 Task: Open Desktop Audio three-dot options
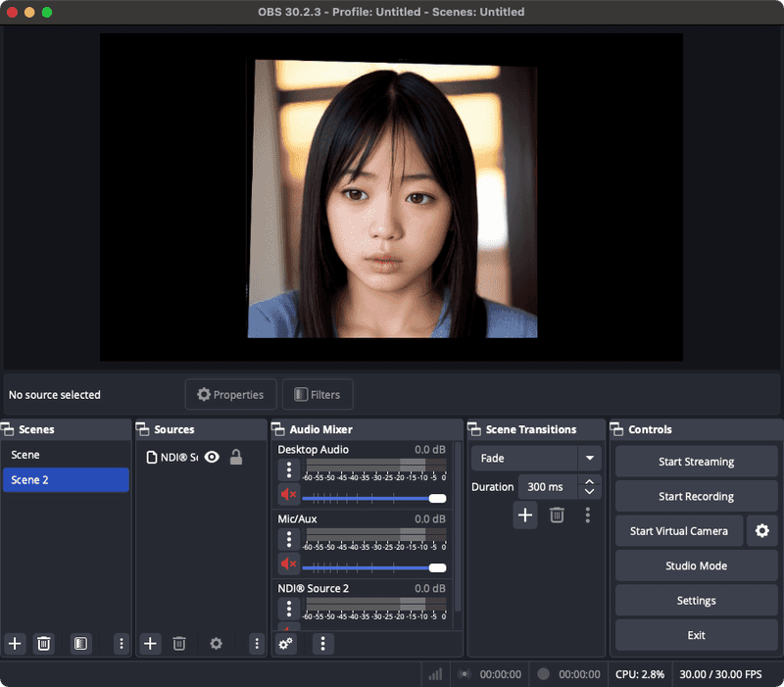point(289,470)
